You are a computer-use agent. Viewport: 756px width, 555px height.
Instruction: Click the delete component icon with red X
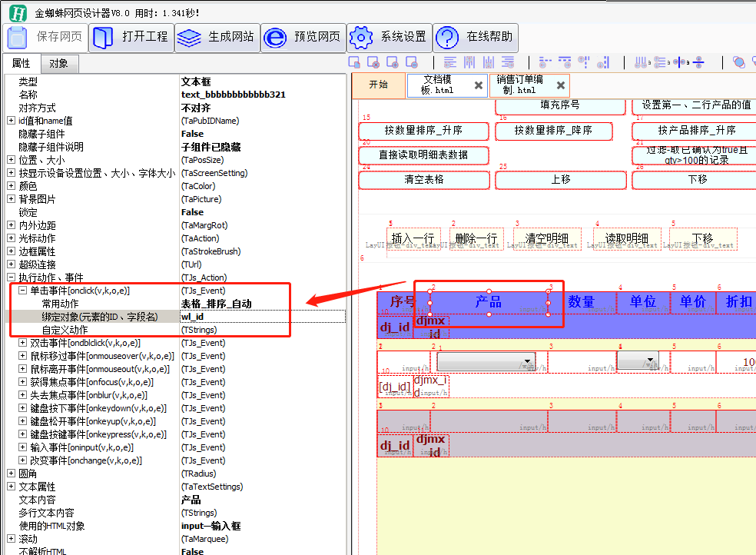pos(373,61)
